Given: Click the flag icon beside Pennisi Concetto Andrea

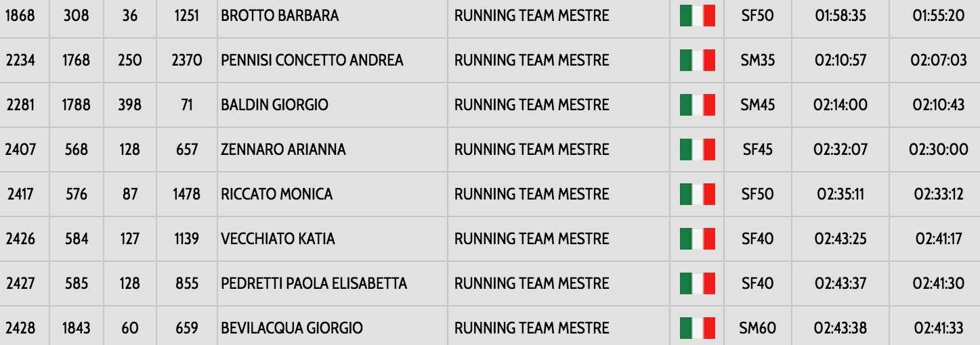Looking at the screenshot, I should point(697,60).
